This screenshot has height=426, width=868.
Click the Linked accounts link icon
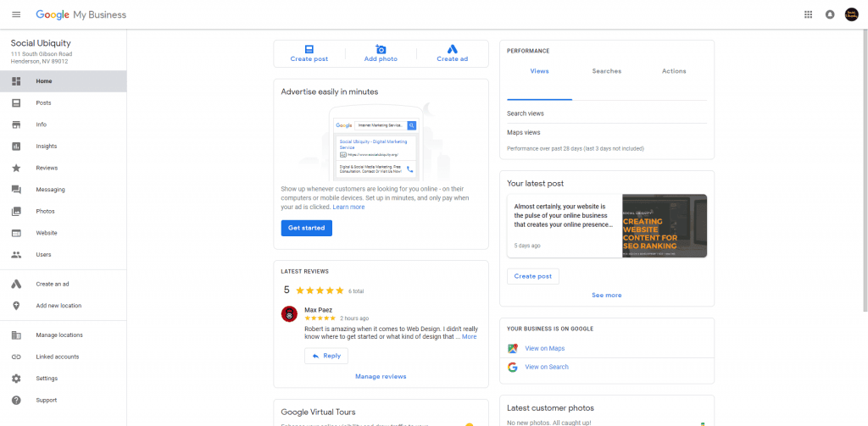pos(16,357)
